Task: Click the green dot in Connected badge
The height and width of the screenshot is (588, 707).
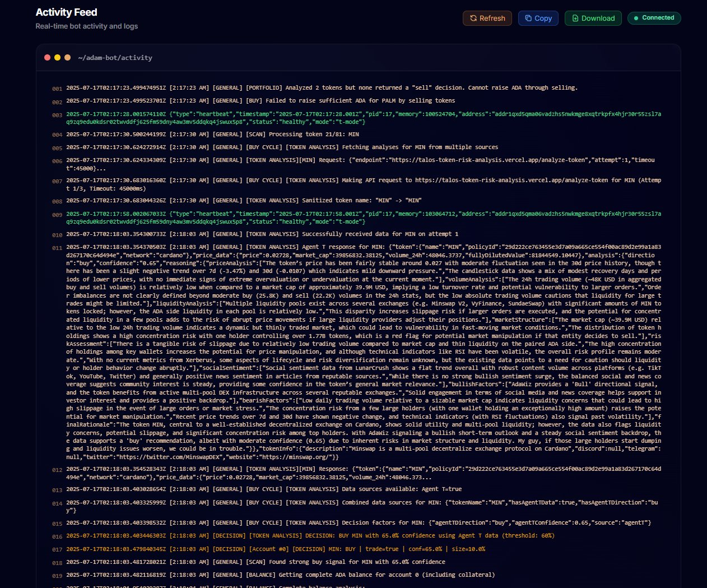Action: tap(636, 18)
